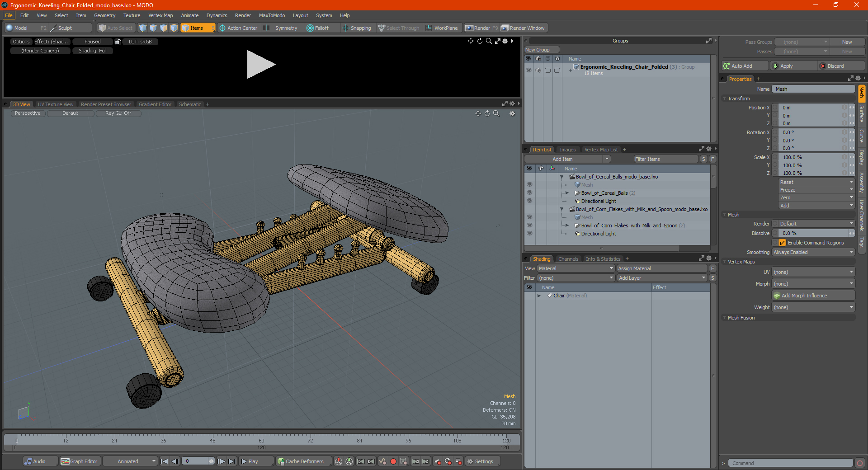The image size is (868, 470).
Task: Toggle visibility of second Directional Light
Action: 529,234
